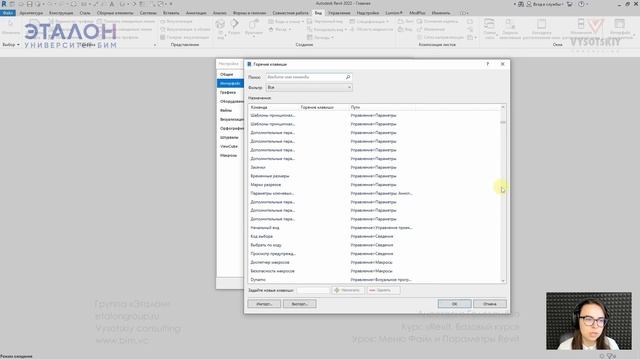Click the Hotkeys dialog help question mark
This screenshot has height=360, width=640.
[x=488, y=64]
